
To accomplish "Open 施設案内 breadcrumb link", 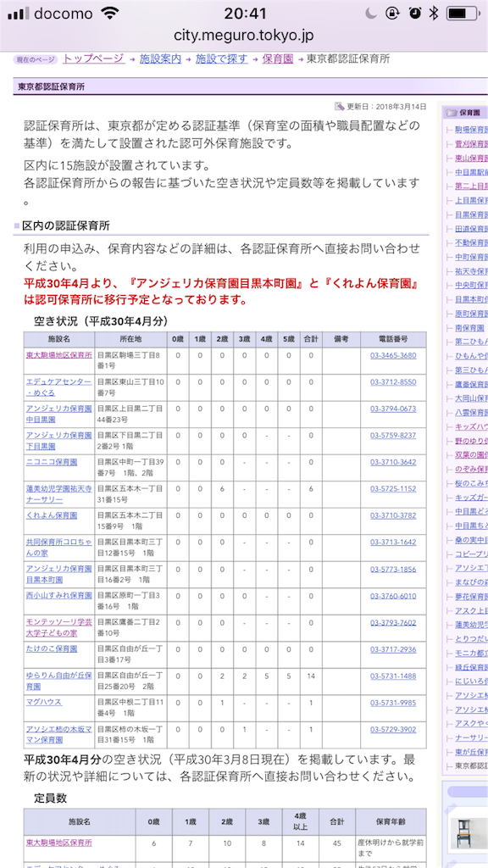I will coord(160,58).
